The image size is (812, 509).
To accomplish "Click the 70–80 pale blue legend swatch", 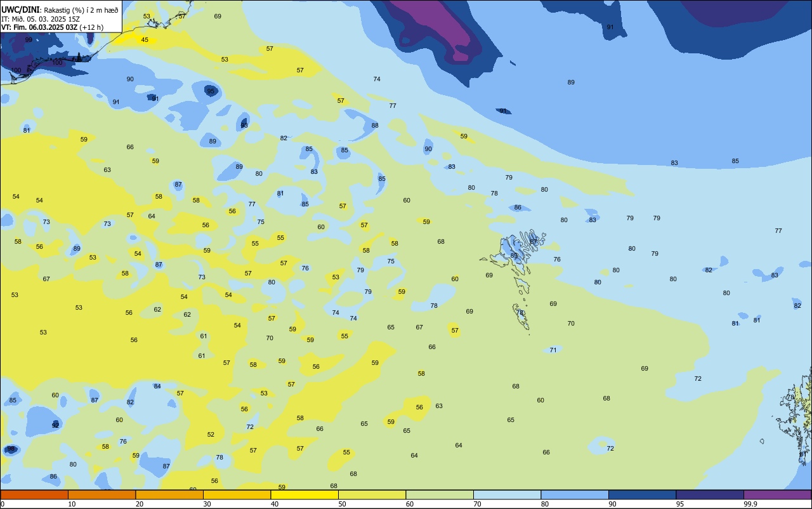I will coord(507,494).
